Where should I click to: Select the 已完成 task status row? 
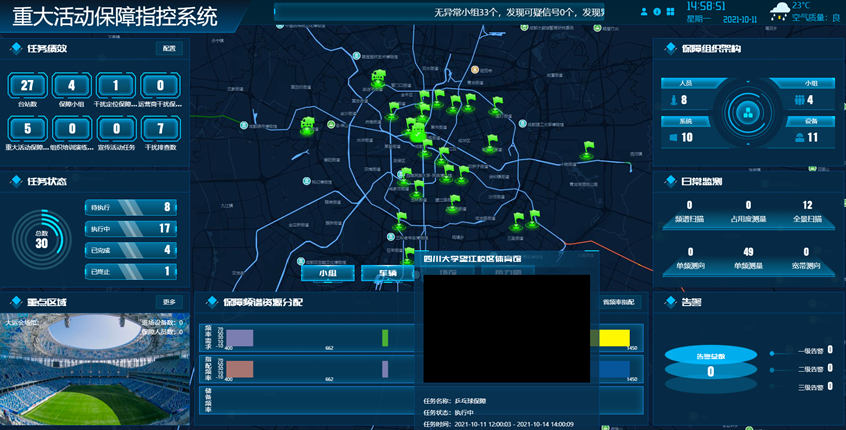pos(131,250)
